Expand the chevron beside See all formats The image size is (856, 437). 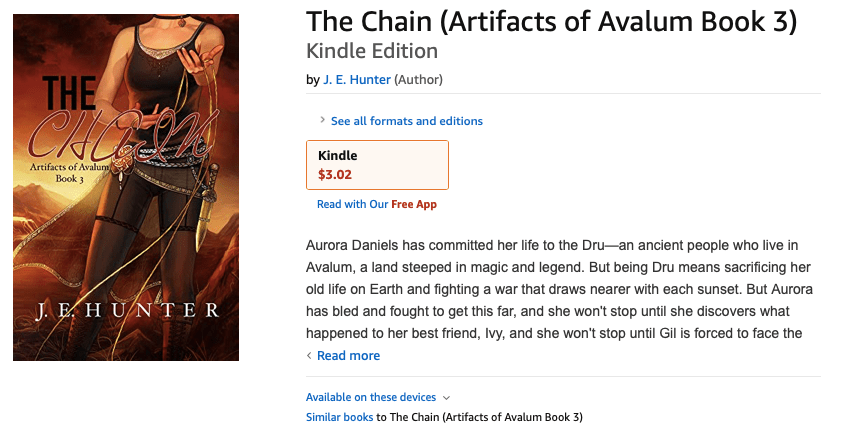[322, 120]
